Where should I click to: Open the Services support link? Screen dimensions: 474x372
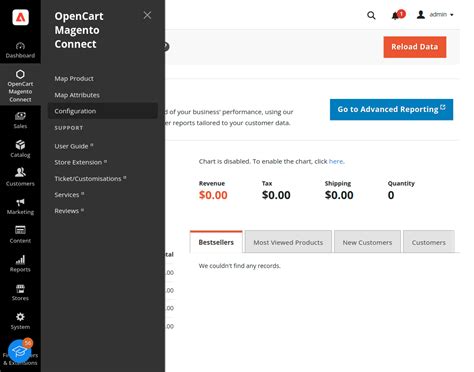69,195
